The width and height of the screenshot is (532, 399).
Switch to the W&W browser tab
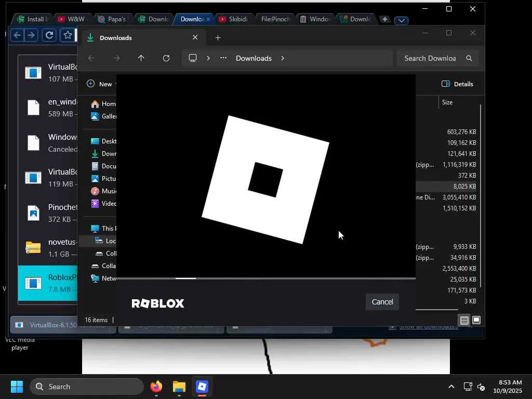[73, 19]
